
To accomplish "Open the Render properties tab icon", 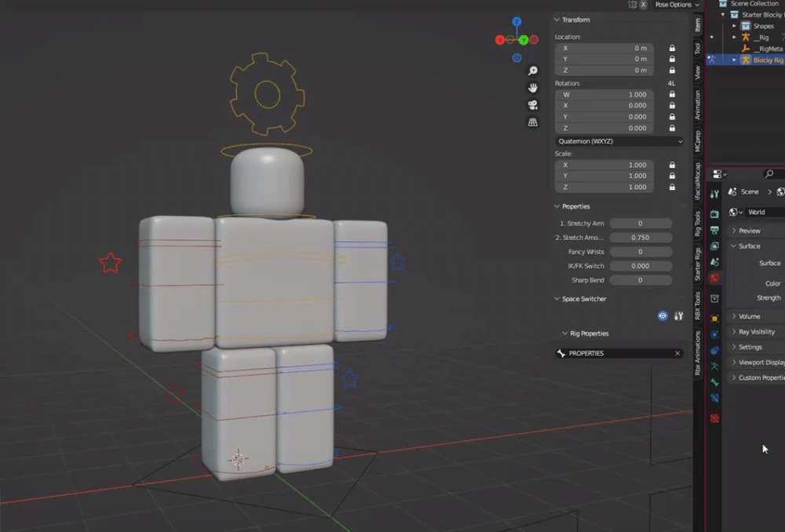I will pyautogui.click(x=714, y=213).
